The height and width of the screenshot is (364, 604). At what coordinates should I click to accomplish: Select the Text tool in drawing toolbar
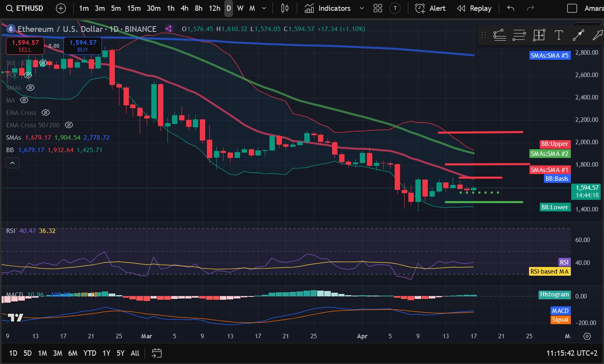558,36
